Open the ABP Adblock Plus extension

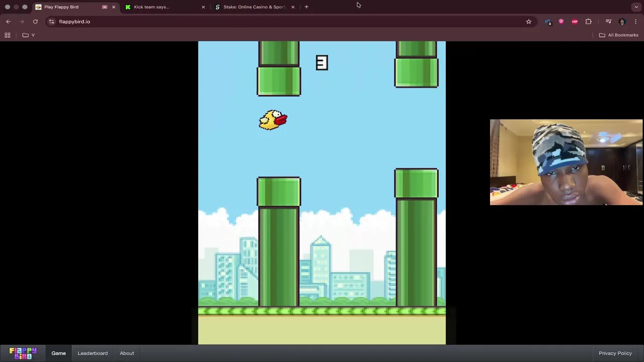click(575, 22)
